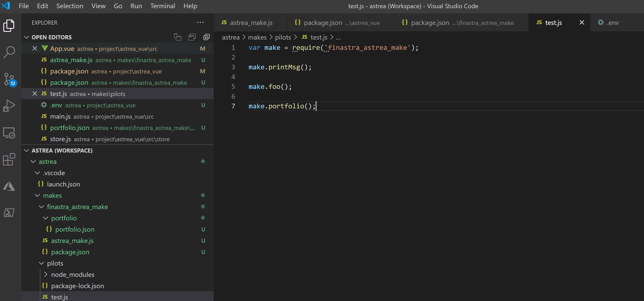This screenshot has height=301, width=644.
Task: Open the Extensions view
Action: point(9,159)
